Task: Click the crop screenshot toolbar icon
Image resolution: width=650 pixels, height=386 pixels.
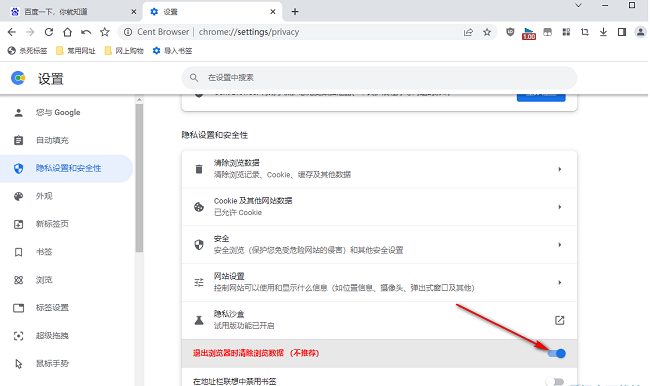Action: [x=585, y=32]
